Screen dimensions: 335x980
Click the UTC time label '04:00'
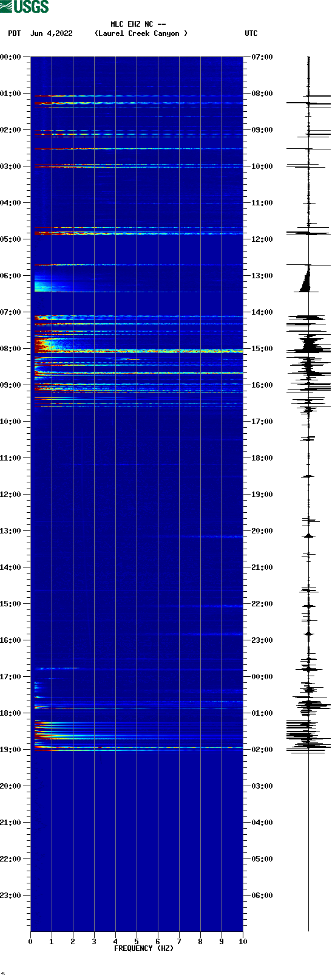(x=262, y=823)
